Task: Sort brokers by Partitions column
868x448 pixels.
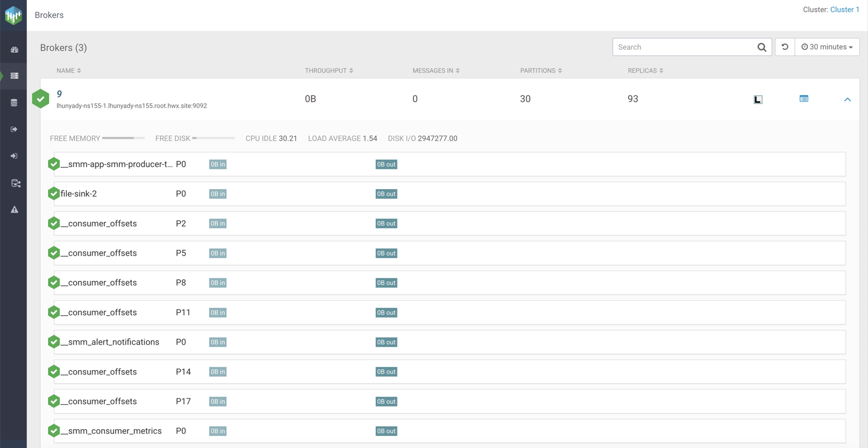Action: pyautogui.click(x=540, y=70)
